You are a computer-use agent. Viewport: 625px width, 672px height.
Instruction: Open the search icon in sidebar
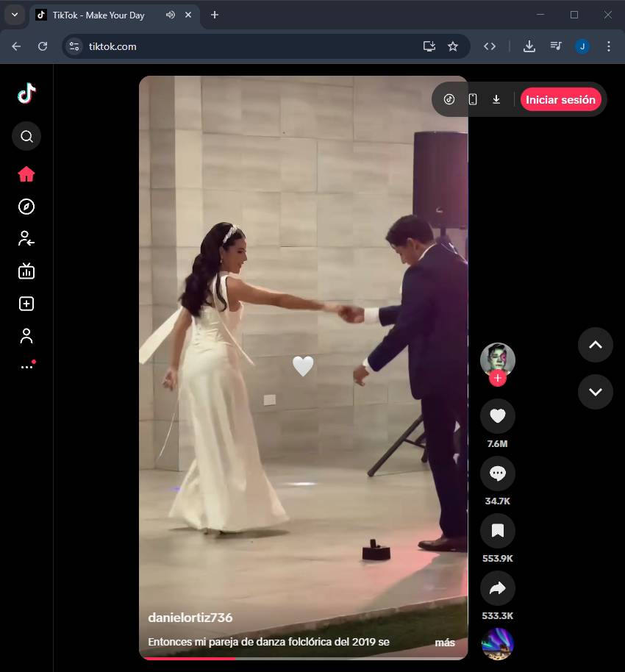click(26, 136)
